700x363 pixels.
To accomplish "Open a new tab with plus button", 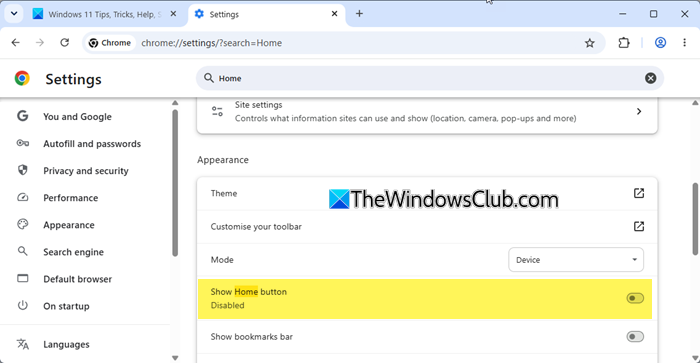I will 359,14.
